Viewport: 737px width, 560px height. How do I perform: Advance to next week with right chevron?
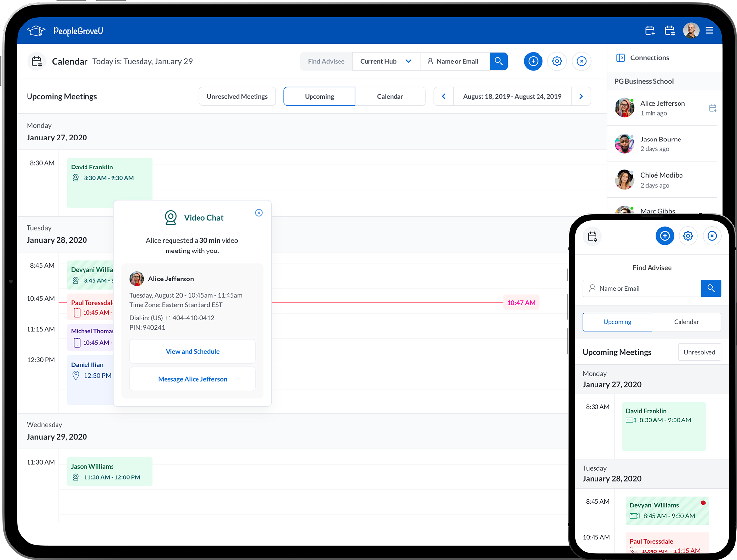pos(581,96)
